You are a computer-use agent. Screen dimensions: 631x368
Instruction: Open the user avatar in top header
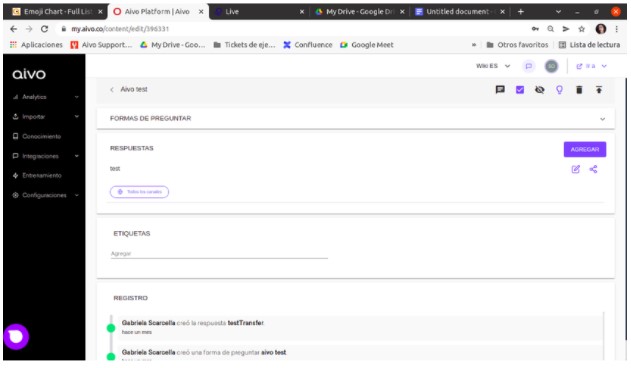pos(551,66)
